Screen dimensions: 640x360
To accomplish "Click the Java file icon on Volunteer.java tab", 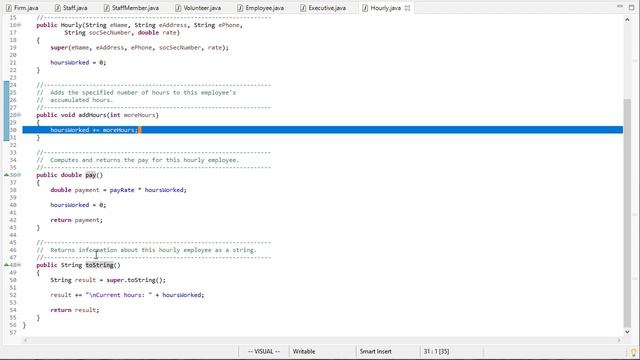I will (178, 8).
